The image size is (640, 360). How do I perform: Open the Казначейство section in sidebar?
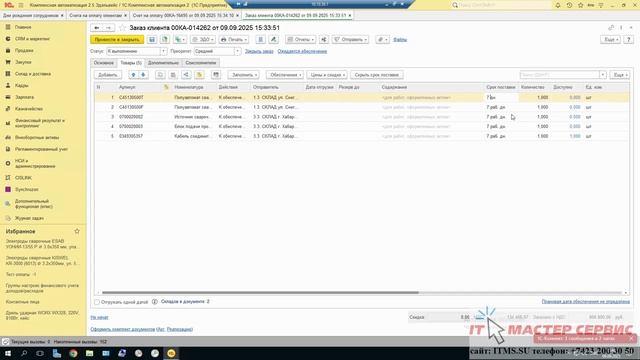pos(29,109)
